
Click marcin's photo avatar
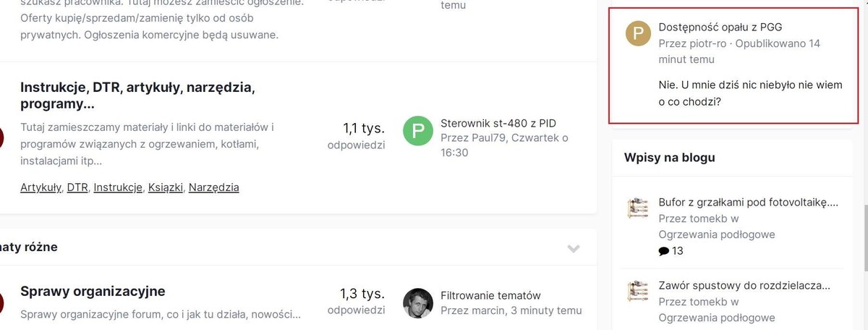(x=417, y=302)
